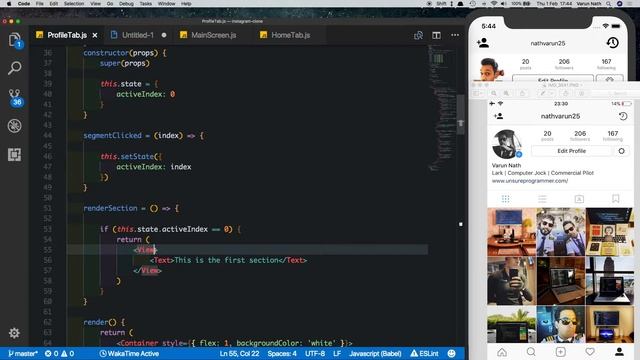The height and width of the screenshot is (360, 640).
Task: Open the Tasks menu
Action: tap(146, 3)
